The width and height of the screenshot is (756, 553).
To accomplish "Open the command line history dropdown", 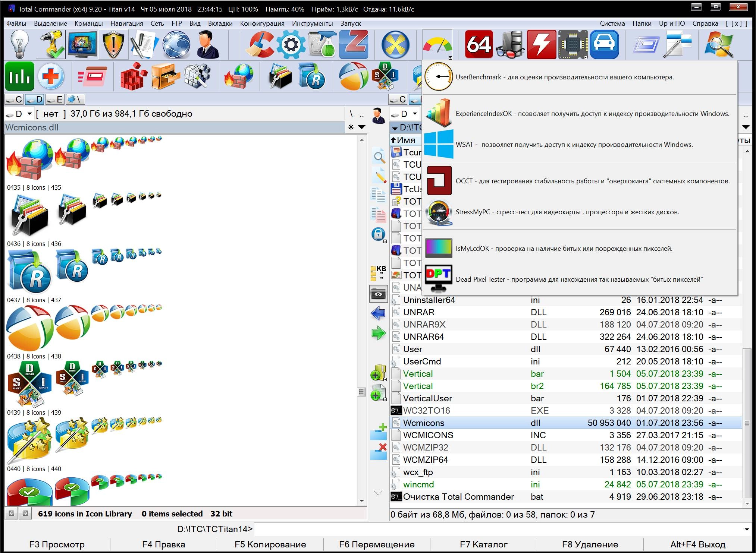I will click(x=747, y=529).
